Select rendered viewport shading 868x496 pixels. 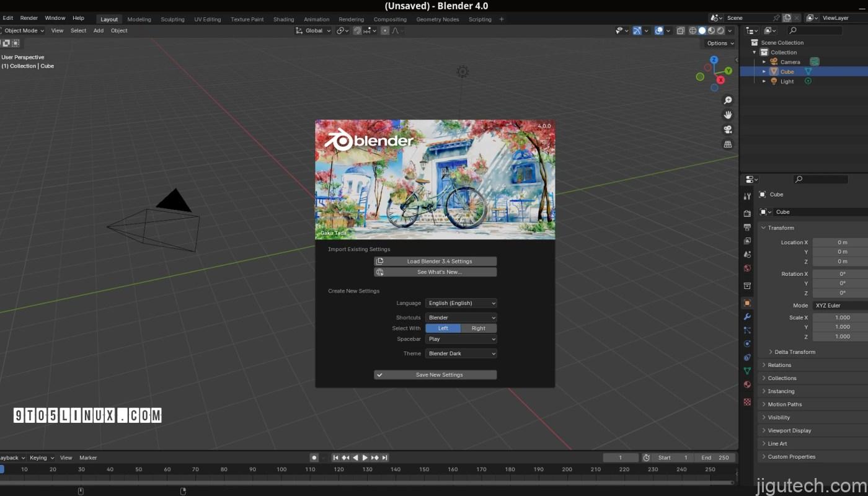coord(720,30)
